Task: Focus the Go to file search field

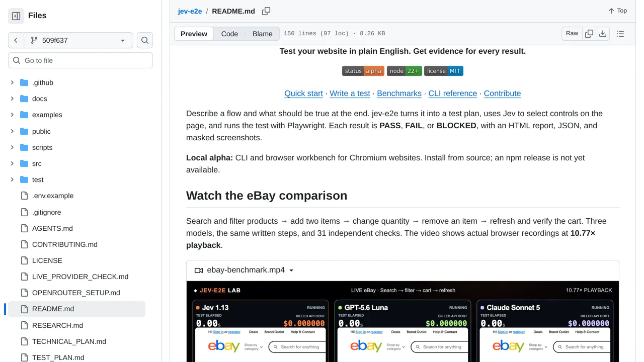Action: pos(80,60)
